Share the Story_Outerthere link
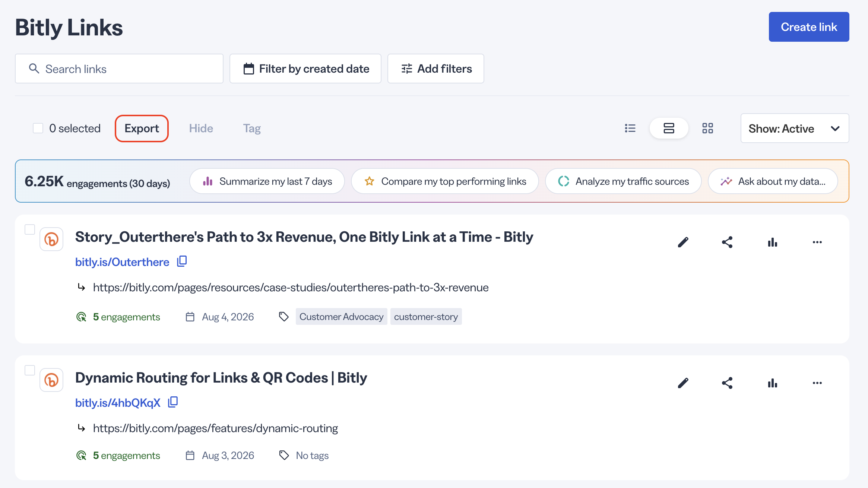The width and height of the screenshot is (868, 488). tap(727, 242)
